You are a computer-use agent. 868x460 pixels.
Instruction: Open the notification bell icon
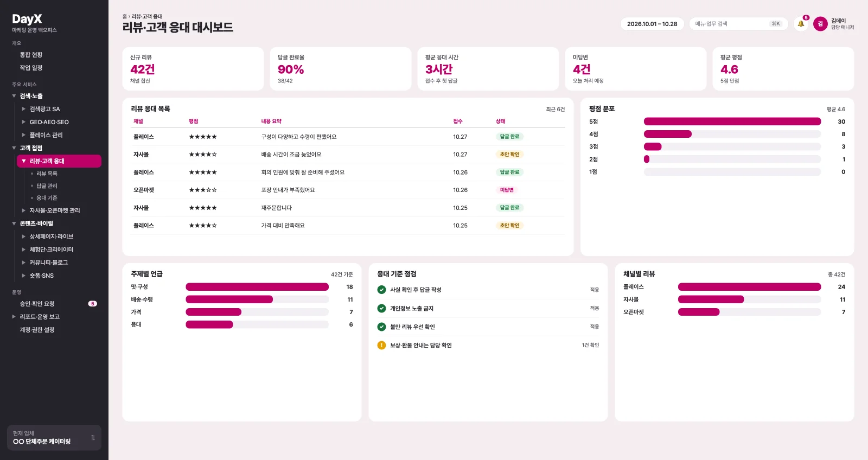[x=801, y=24]
